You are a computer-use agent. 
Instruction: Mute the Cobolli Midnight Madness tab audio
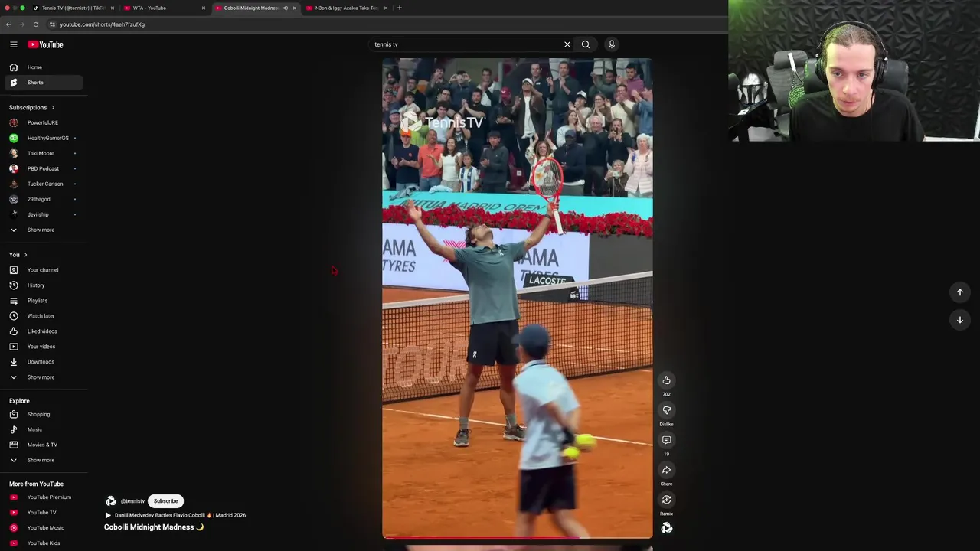point(285,8)
